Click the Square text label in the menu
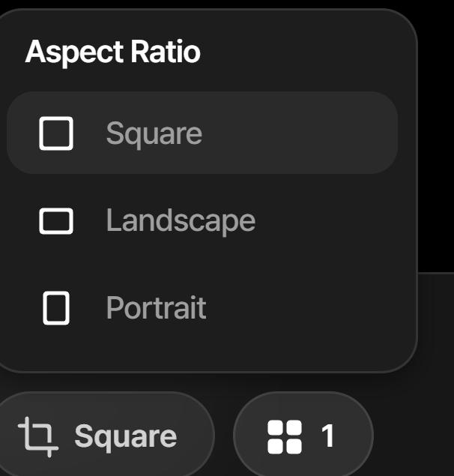 click(154, 133)
